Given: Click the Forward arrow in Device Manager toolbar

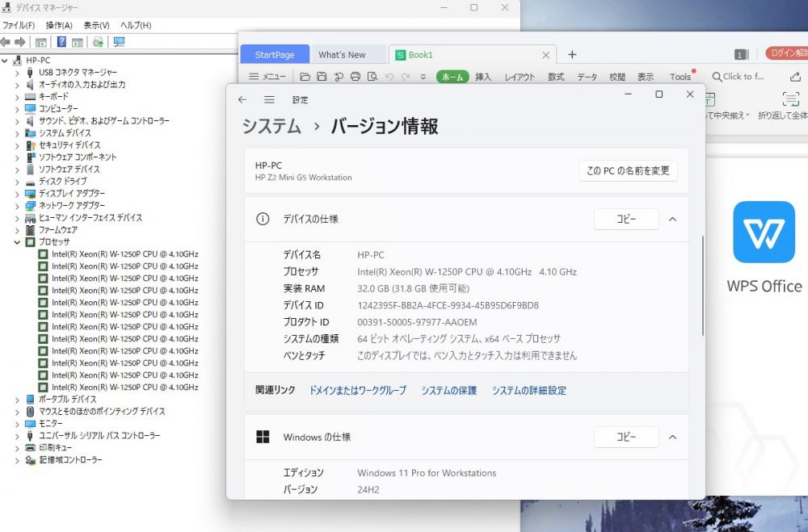Looking at the screenshot, I should click(20, 42).
